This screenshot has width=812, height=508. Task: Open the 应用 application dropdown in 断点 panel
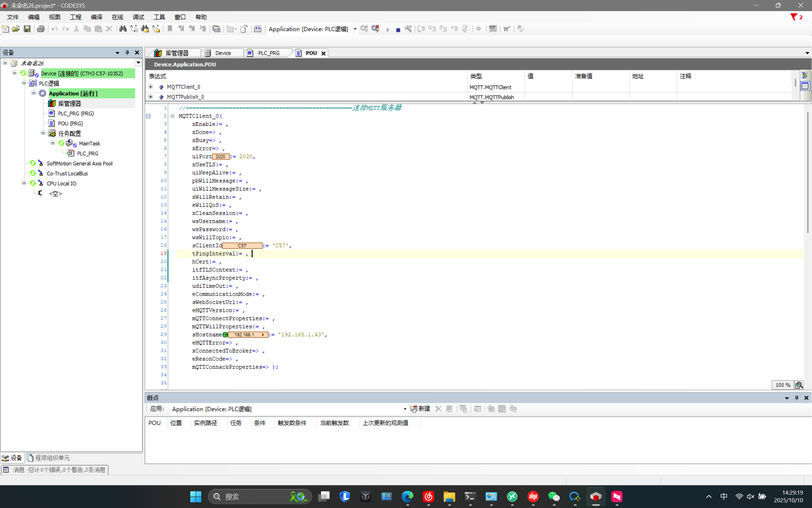[x=405, y=409]
